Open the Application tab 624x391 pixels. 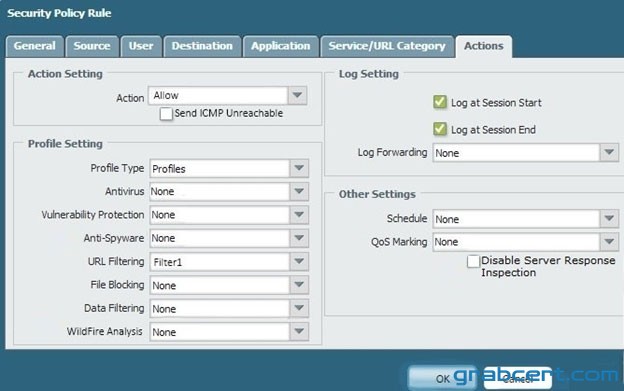pos(281,46)
